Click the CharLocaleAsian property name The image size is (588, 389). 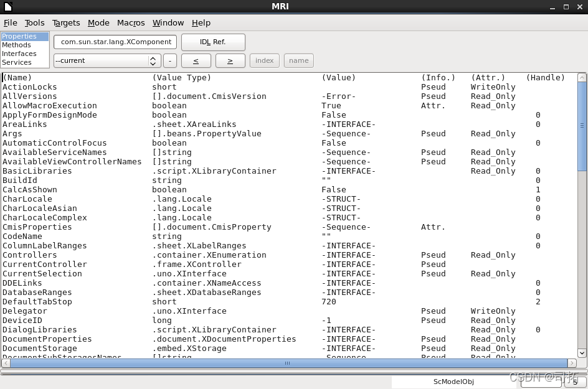(x=40, y=209)
